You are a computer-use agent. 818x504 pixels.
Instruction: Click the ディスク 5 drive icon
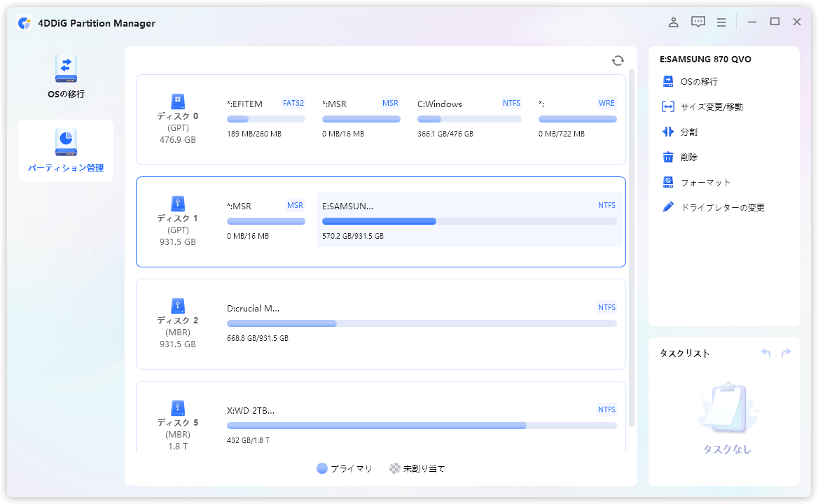178,407
